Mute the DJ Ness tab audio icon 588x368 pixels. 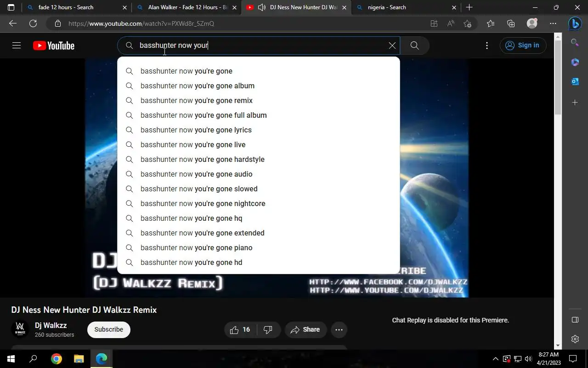point(262,7)
